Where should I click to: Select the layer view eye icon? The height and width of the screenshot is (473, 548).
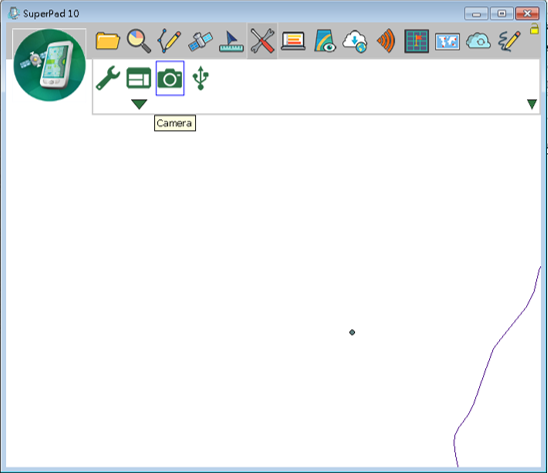coord(324,41)
